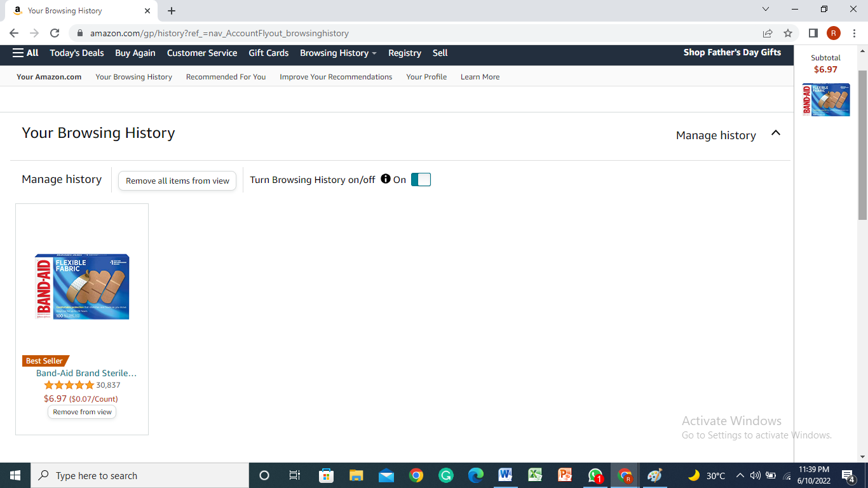Reload the Amazon page
868x488 pixels.
(55, 33)
